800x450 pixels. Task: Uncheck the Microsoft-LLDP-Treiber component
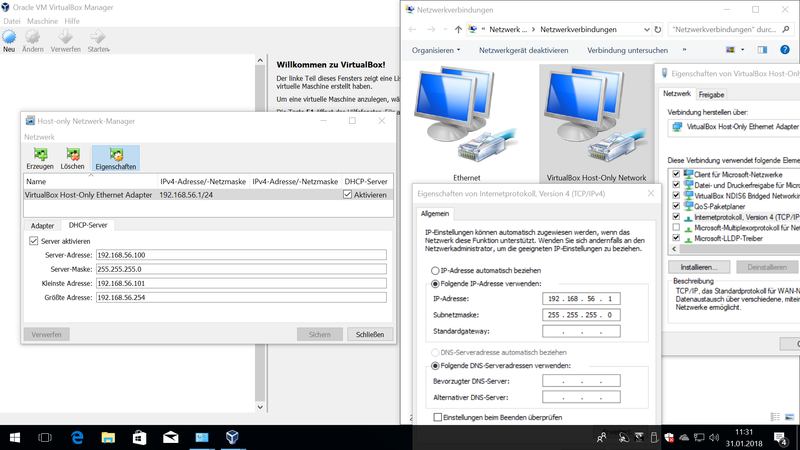tap(676, 238)
